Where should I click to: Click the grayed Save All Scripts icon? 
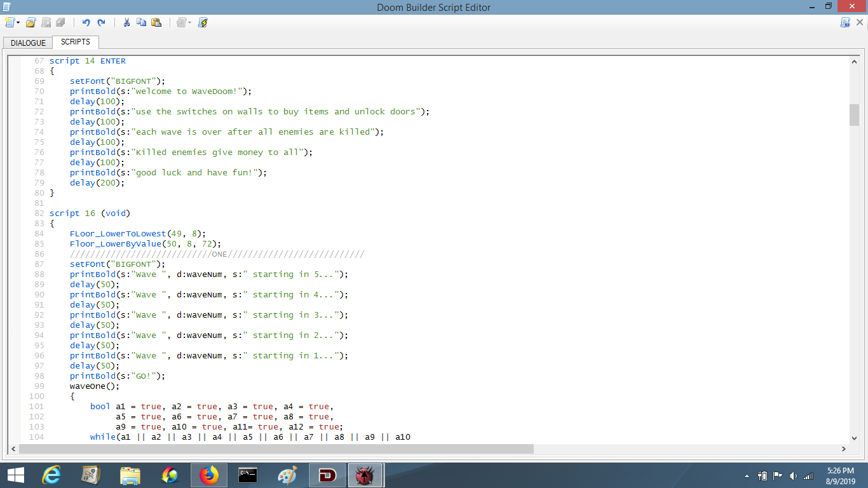coord(60,22)
